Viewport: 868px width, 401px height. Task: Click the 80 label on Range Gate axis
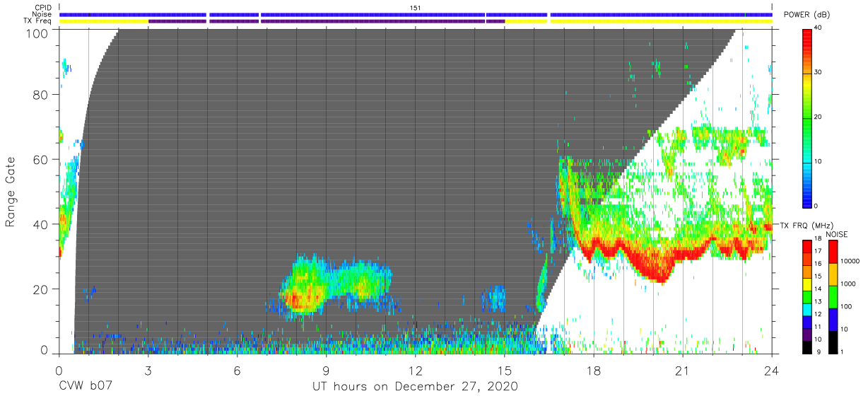pos(41,95)
